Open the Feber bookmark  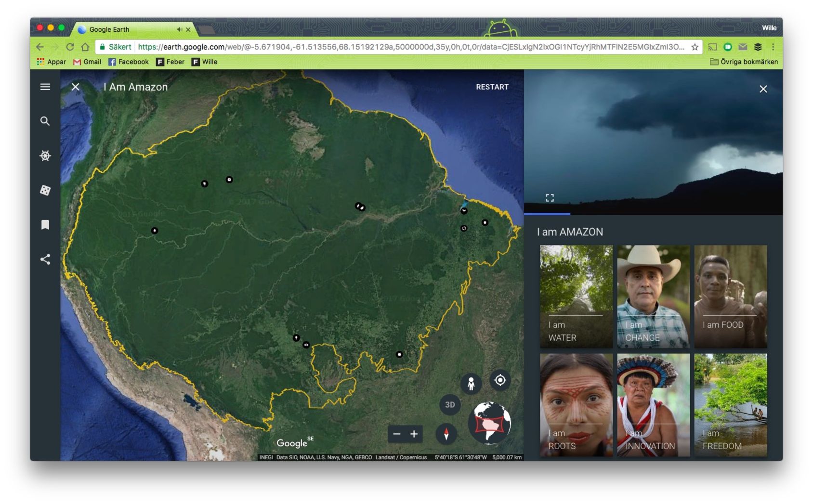(170, 62)
